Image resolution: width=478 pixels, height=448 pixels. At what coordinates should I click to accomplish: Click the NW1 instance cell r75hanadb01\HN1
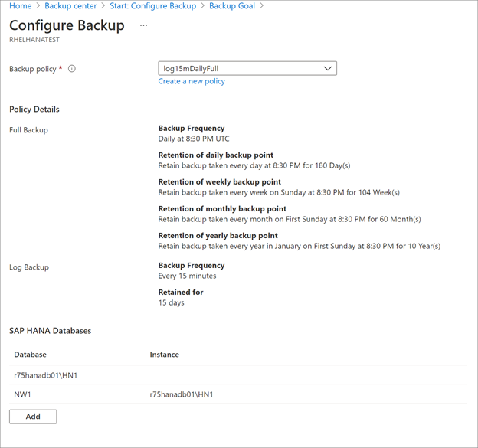pos(182,394)
